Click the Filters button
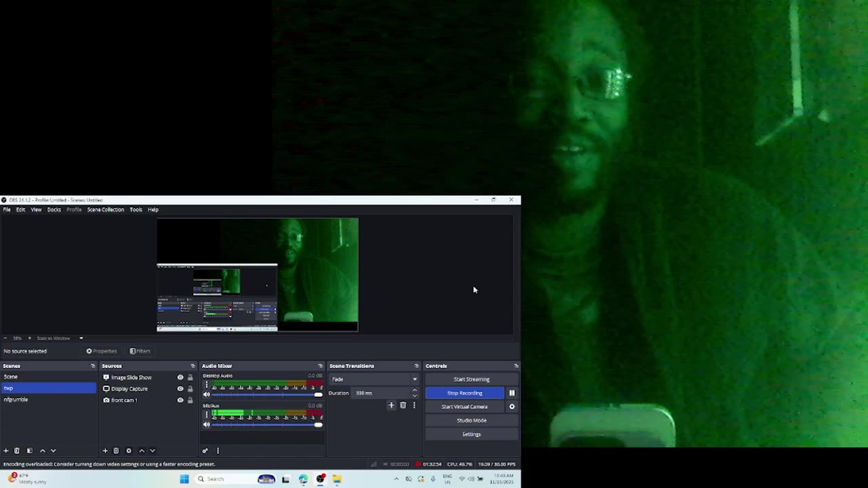This screenshot has height=488, width=868. point(140,351)
